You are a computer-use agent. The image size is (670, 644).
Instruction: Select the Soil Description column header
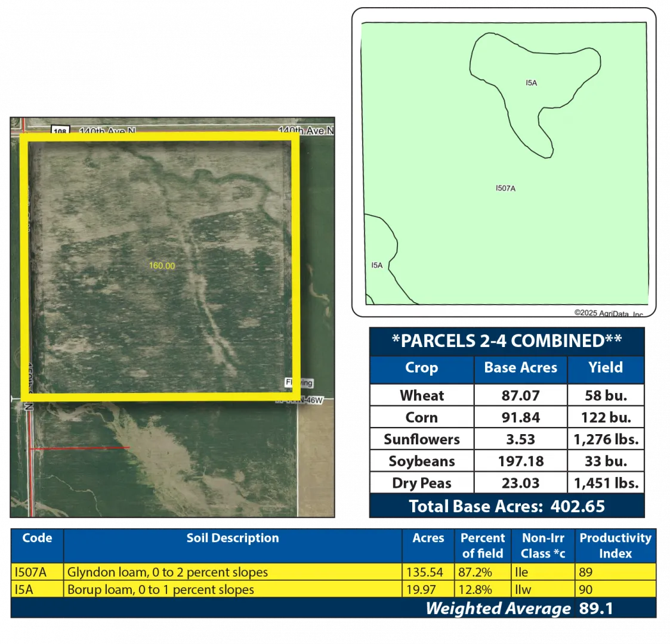tap(232, 538)
